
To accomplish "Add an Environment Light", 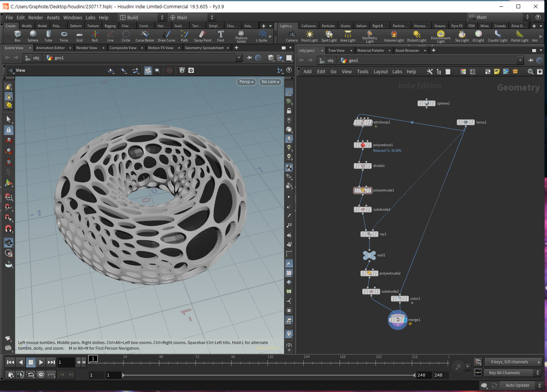I will [440, 37].
